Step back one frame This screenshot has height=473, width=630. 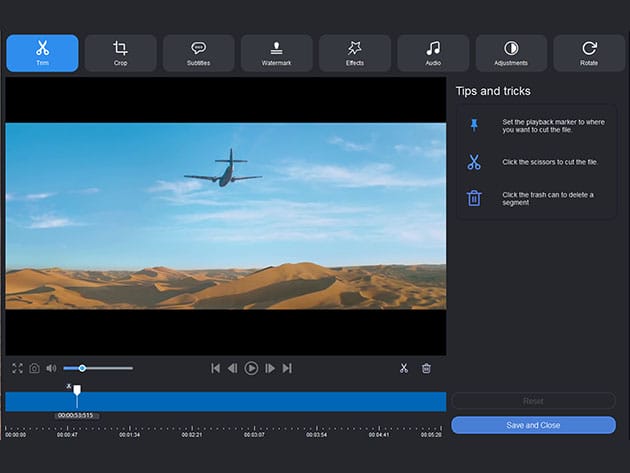(233, 368)
